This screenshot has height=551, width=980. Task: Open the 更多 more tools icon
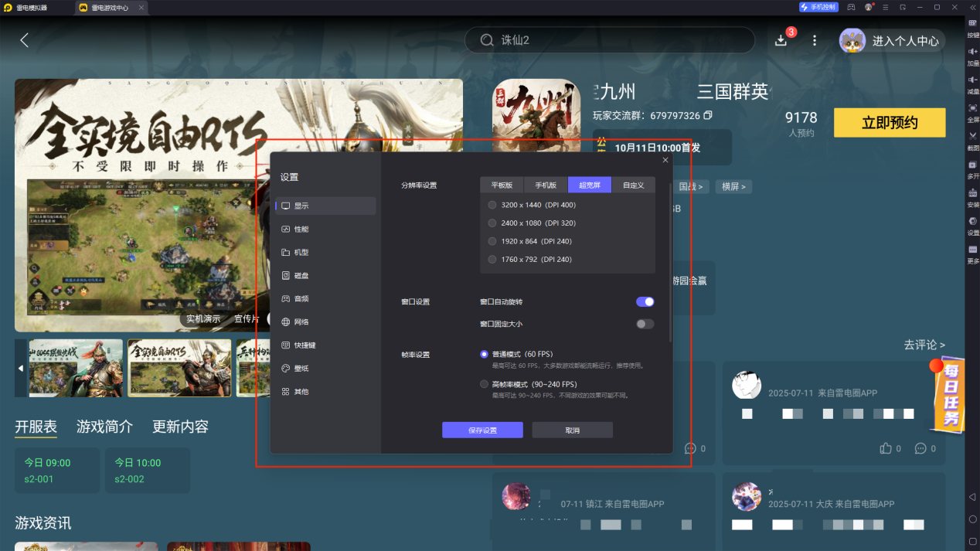(x=972, y=249)
